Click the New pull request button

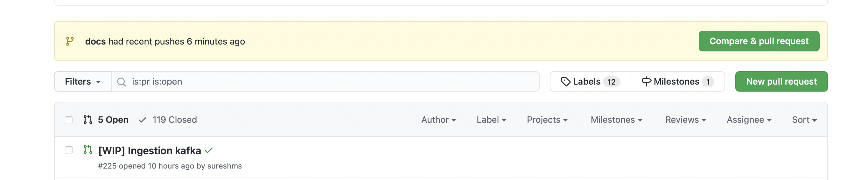pos(781,82)
